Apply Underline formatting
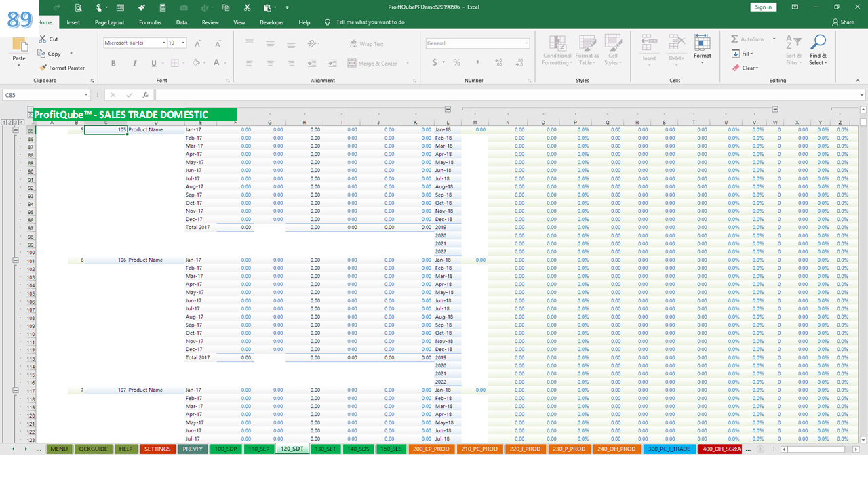The image size is (868, 488). (x=154, y=63)
